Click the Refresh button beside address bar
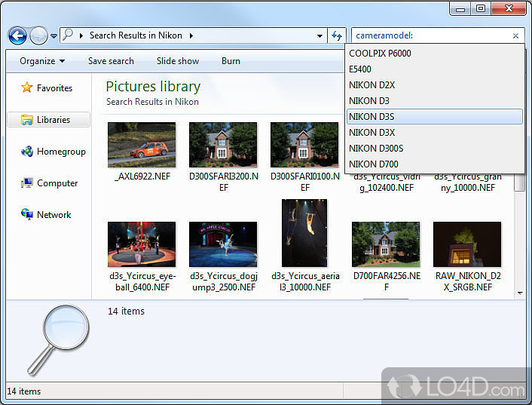532x405 pixels. 337,35
